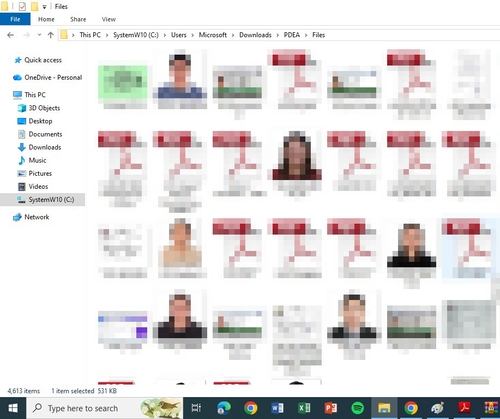Click the New folder quick access icon
The image size is (500, 419).
click(34, 6)
